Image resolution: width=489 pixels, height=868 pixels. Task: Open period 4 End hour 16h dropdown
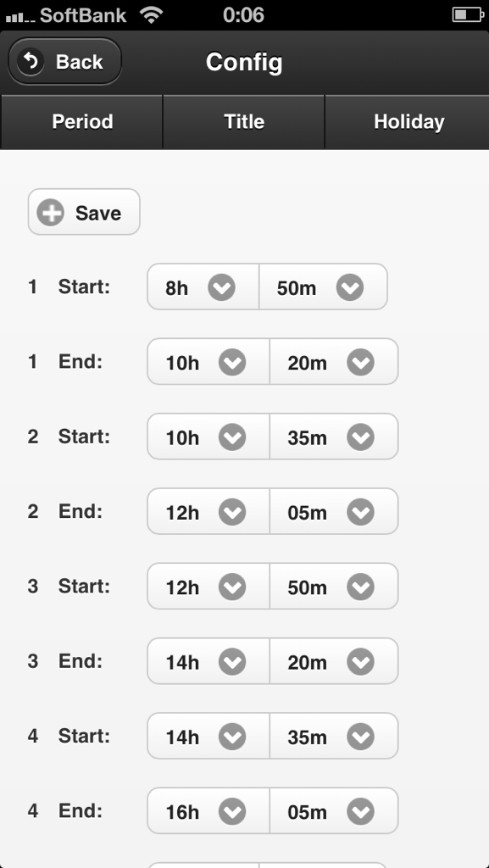click(208, 810)
